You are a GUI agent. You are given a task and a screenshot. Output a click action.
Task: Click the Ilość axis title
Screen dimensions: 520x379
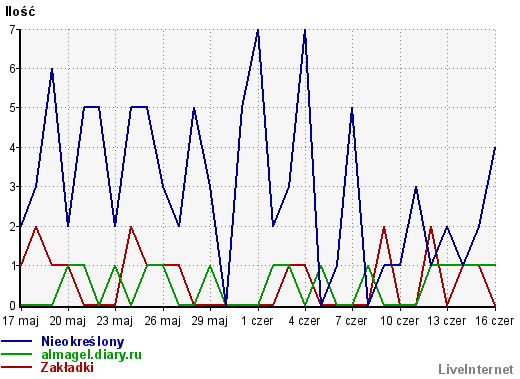point(20,12)
